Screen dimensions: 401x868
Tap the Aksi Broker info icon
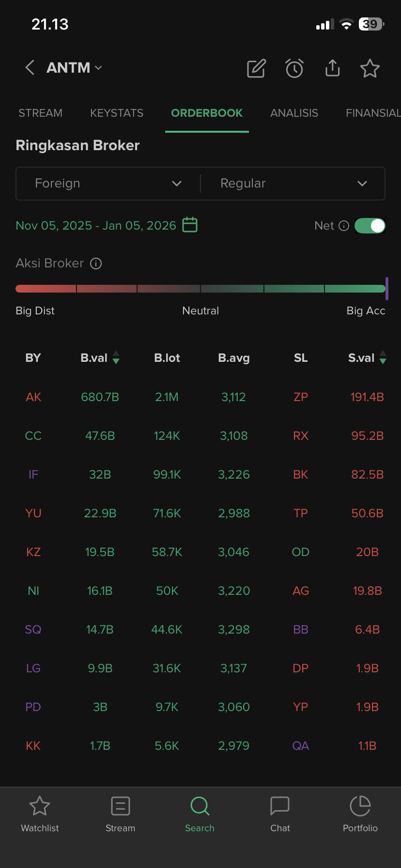coord(96,263)
